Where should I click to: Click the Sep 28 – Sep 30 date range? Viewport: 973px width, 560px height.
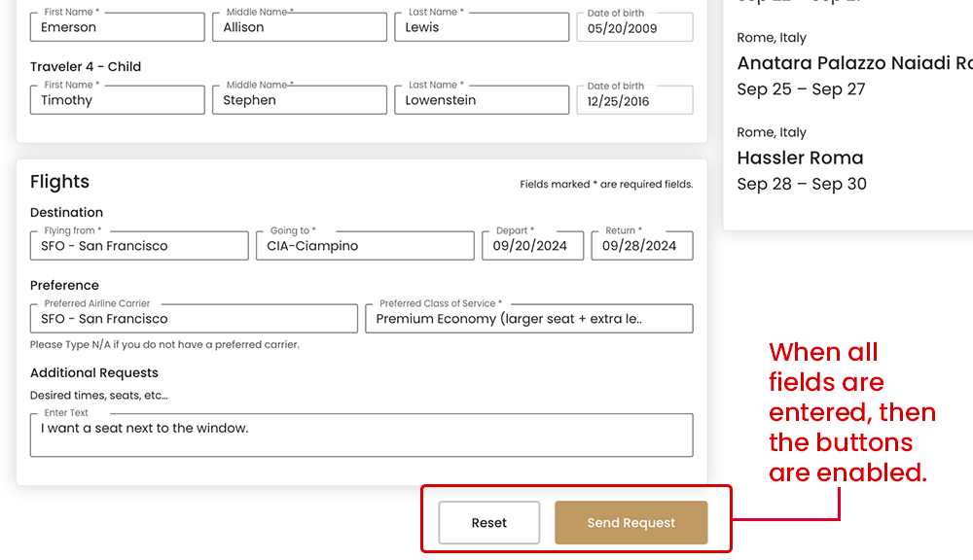click(801, 185)
